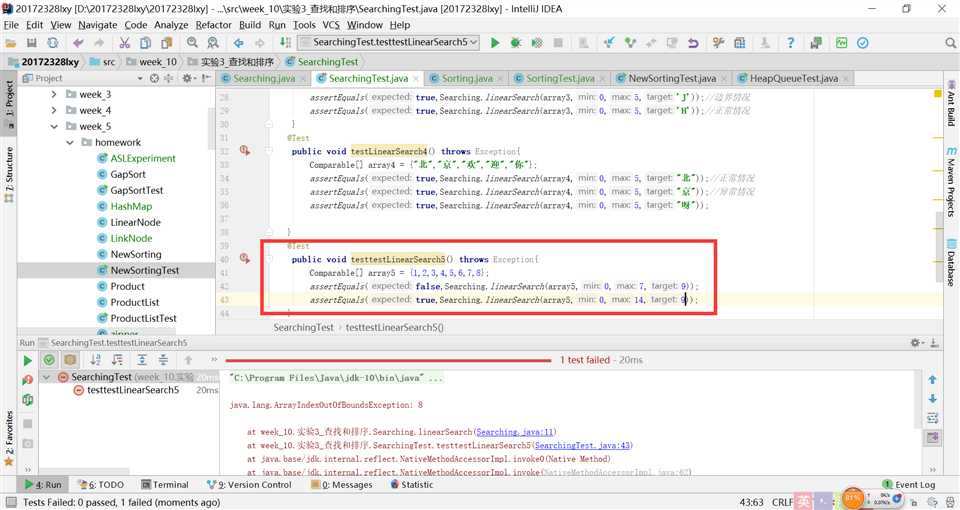Click the yellow warning stripe marker

pos(937,94)
